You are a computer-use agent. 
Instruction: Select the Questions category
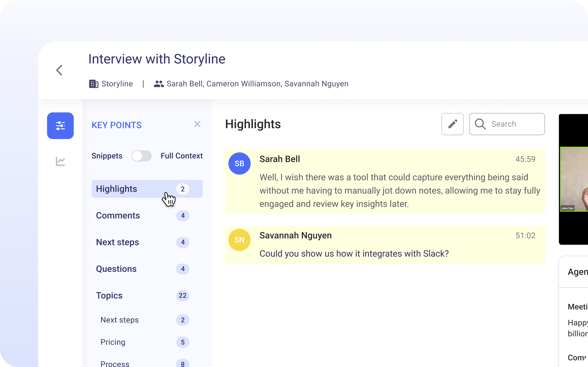(x=116, y=269)
